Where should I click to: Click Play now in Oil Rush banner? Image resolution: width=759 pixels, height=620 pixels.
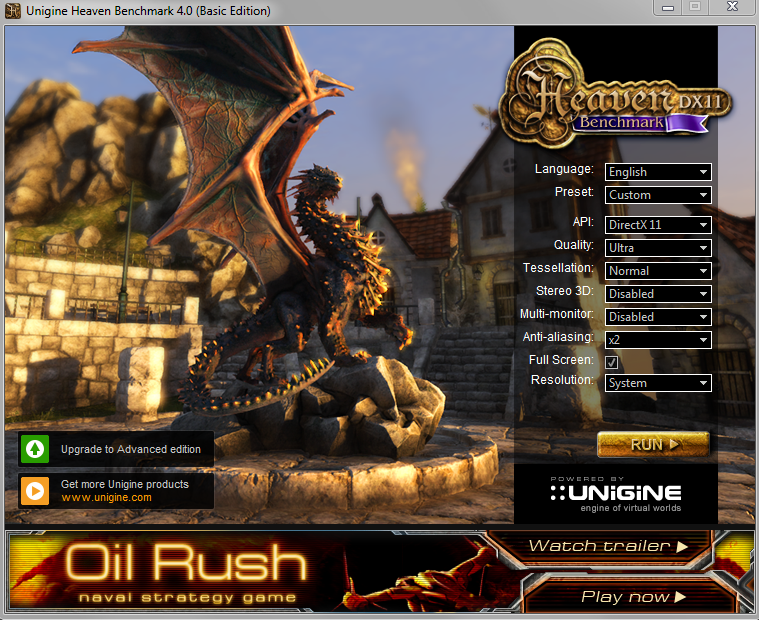pos(634,596)
